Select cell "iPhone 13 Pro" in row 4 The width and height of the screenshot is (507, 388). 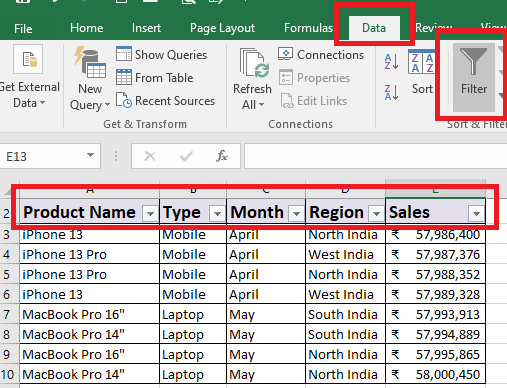pyautogui.click(x=89, y=254)
